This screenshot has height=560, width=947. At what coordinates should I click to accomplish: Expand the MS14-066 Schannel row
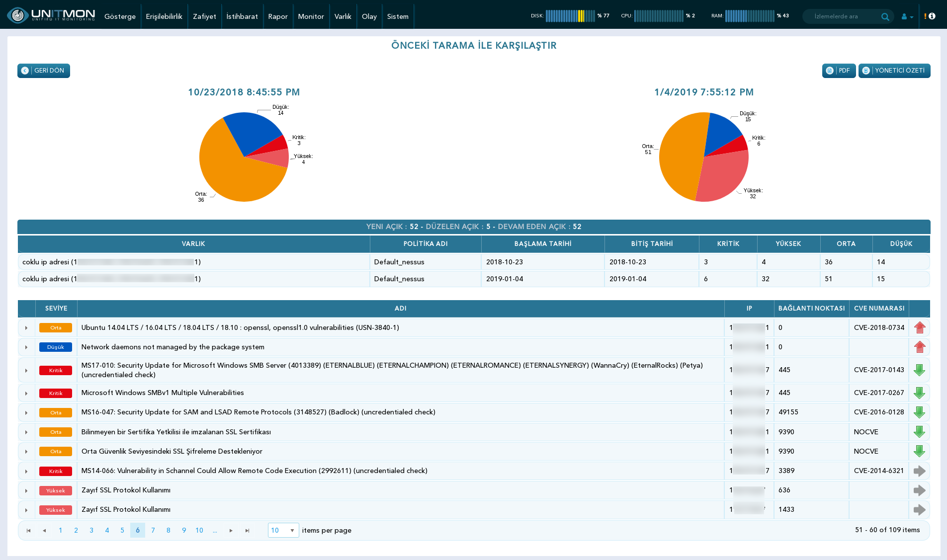[26, 472]
